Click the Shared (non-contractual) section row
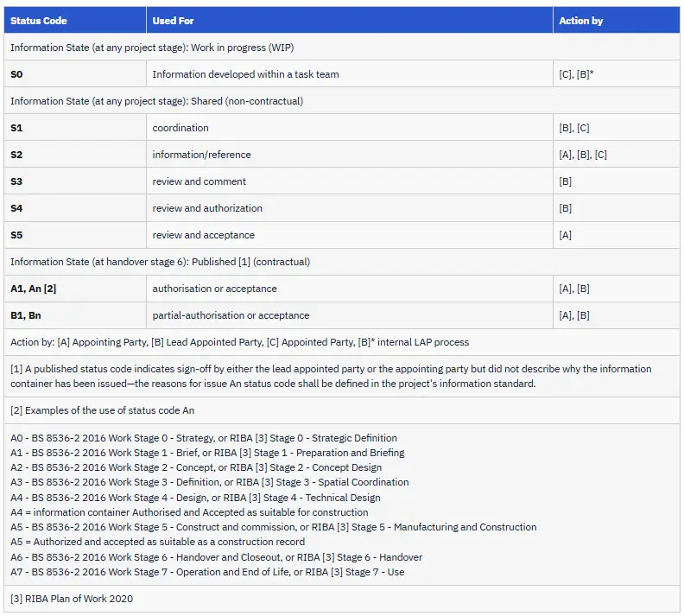The height and width of the screenshot is (616, 684). pos(342,101)
